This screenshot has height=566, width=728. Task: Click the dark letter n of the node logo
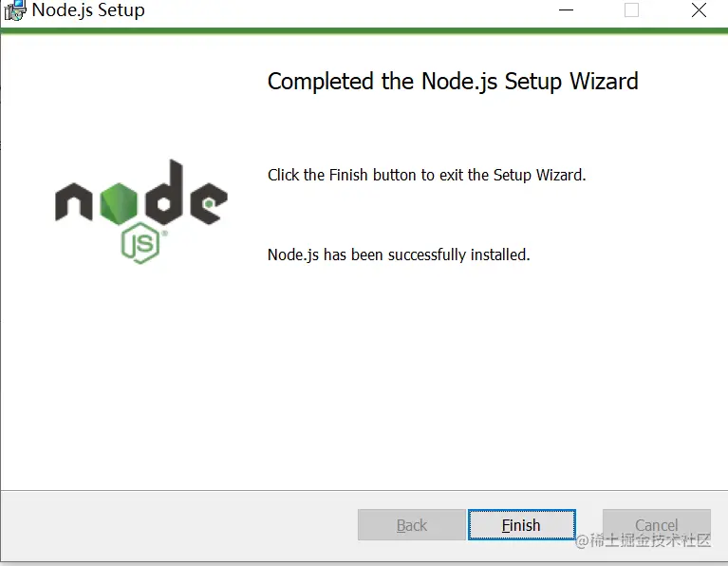pos(74,201)
